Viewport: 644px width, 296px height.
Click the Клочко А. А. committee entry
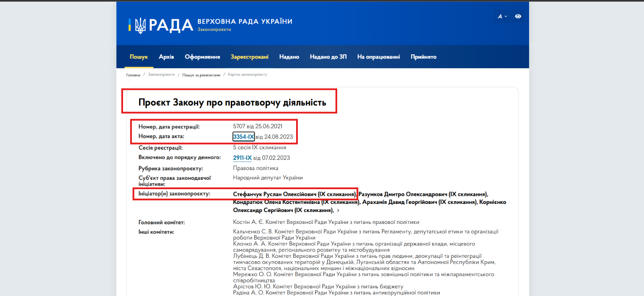point(354,247)
